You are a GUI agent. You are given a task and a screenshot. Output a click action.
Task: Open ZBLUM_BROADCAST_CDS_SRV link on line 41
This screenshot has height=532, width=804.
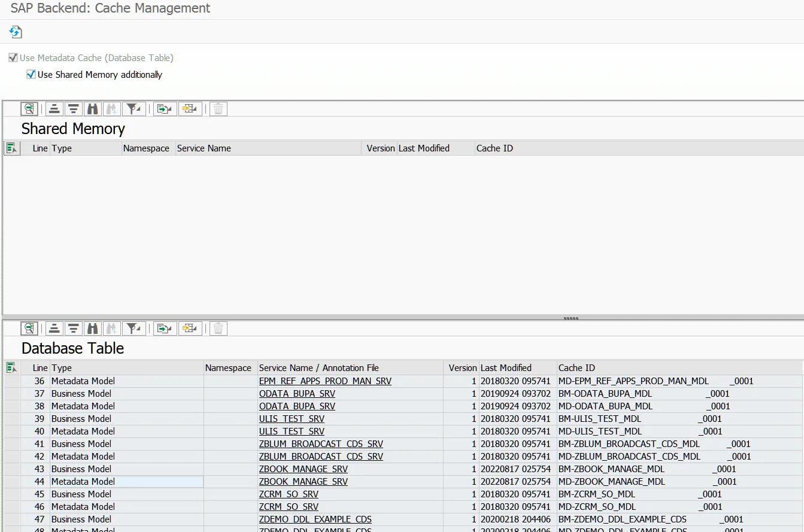(321, 444)
